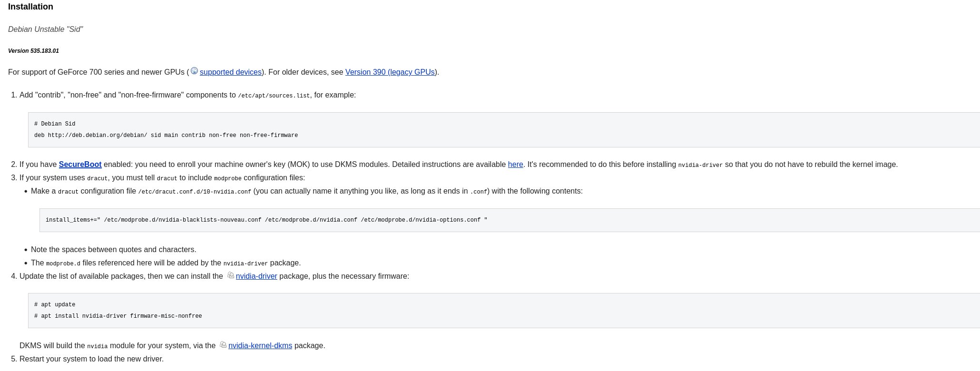Open the nvidia-driver package link
The height and width of the screenshot is (371, 980).
[x=256, y=276]
